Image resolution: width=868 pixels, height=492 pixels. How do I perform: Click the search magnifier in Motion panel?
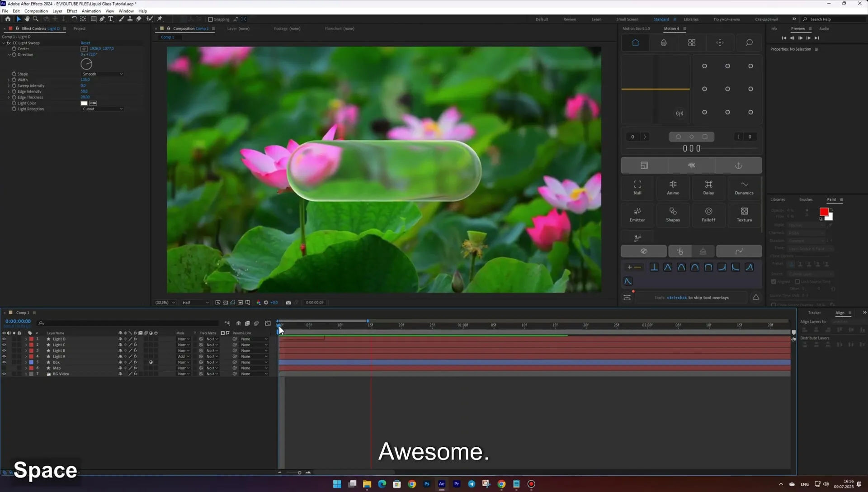pos(749,43)
